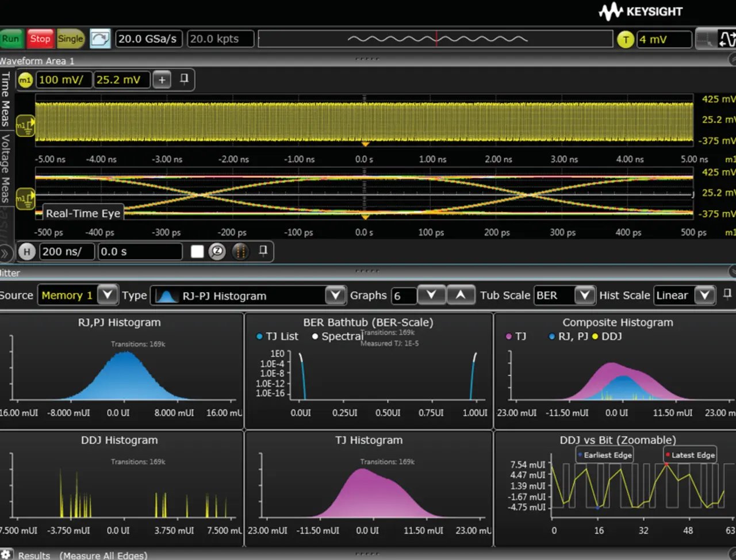Click the magnifier zoom icon

[217, 252]
